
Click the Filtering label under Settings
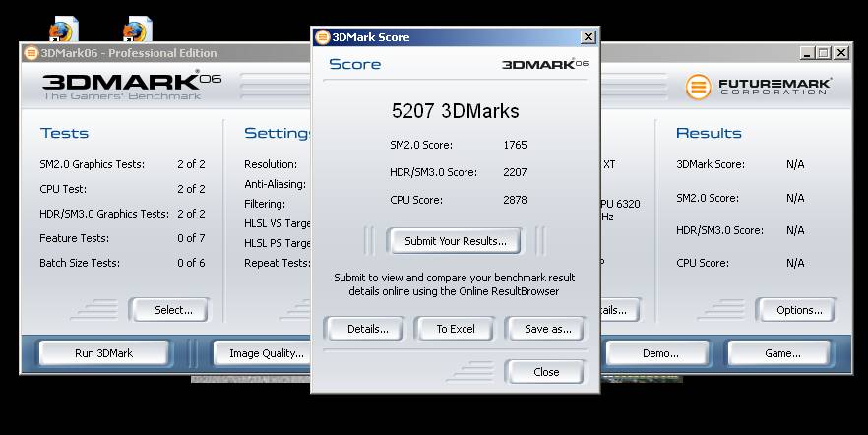click(265, 204)
